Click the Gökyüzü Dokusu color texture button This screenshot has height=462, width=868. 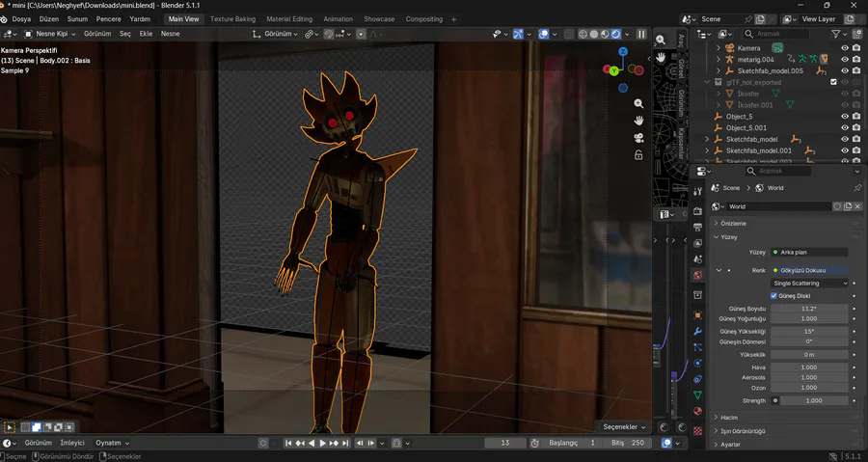[809, 270]
